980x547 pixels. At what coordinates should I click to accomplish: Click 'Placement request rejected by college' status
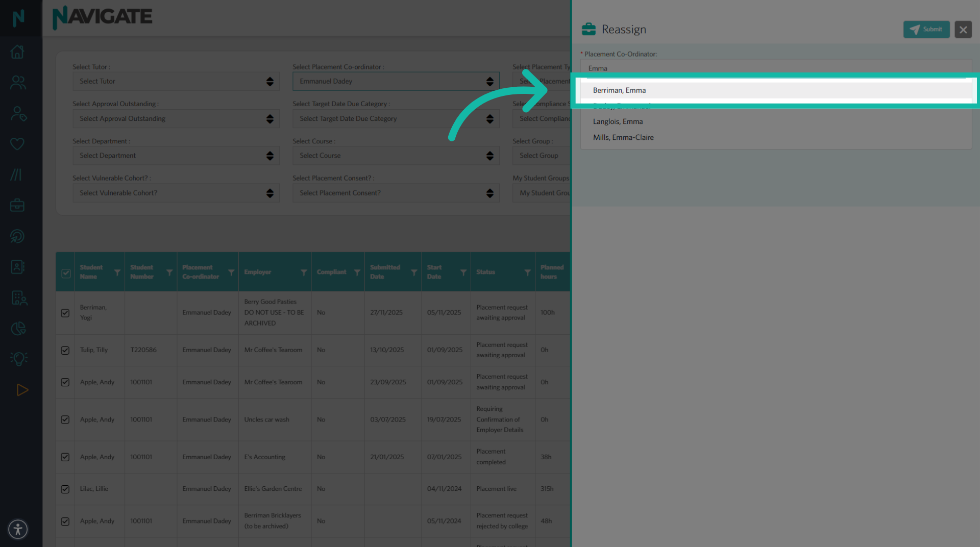coord(502,521)
